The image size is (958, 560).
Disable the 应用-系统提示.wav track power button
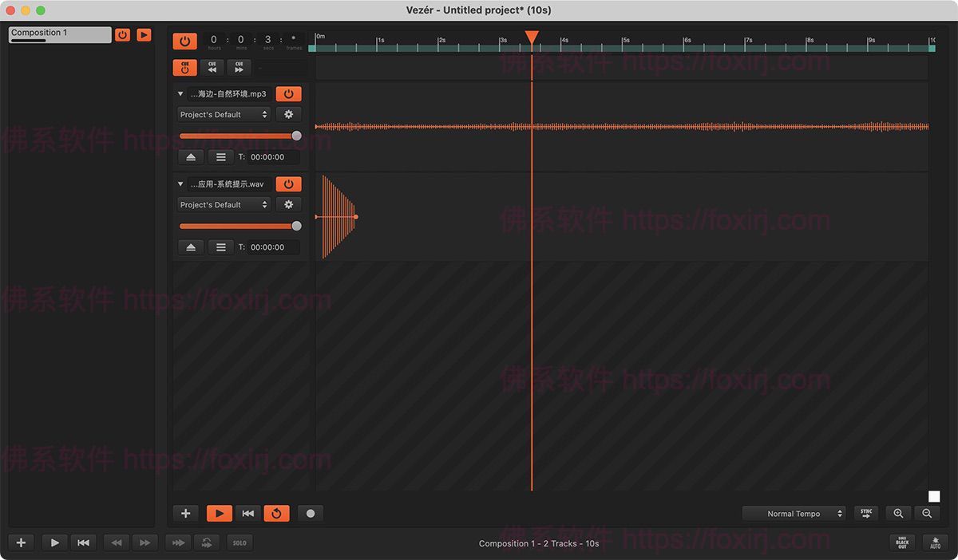[288, 184]
